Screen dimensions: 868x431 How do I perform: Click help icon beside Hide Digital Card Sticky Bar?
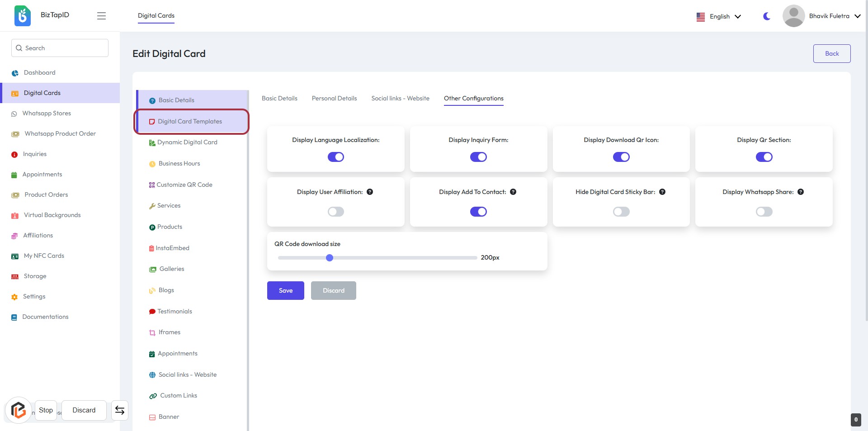click(662, 192)
